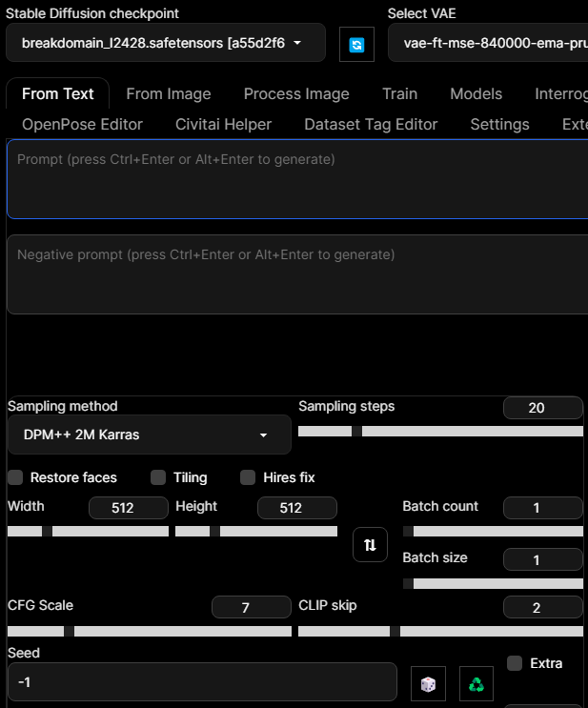This screenshot has height=708, width=588.
Task: Click the Batch size number field
Action: pos(543,560)
